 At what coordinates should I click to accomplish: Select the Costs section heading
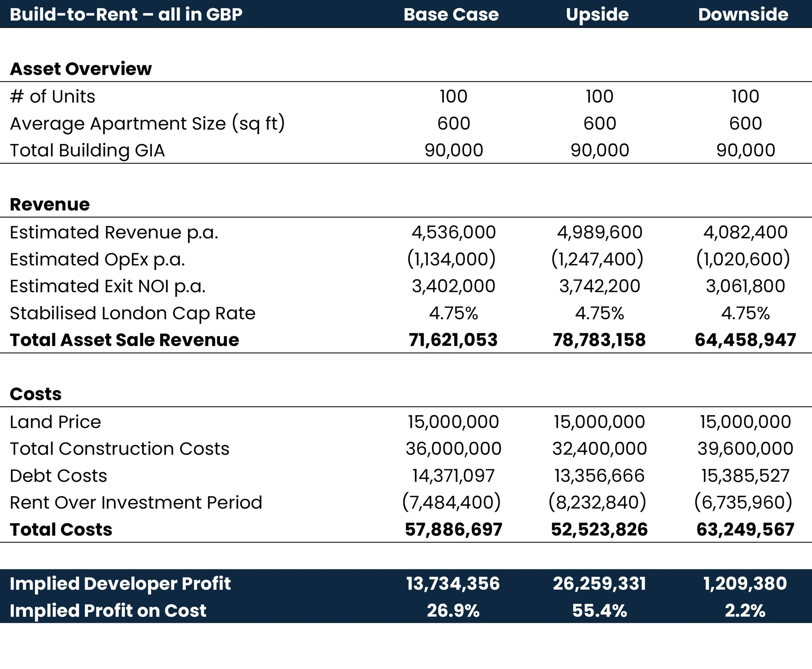[x=35, y=394]
